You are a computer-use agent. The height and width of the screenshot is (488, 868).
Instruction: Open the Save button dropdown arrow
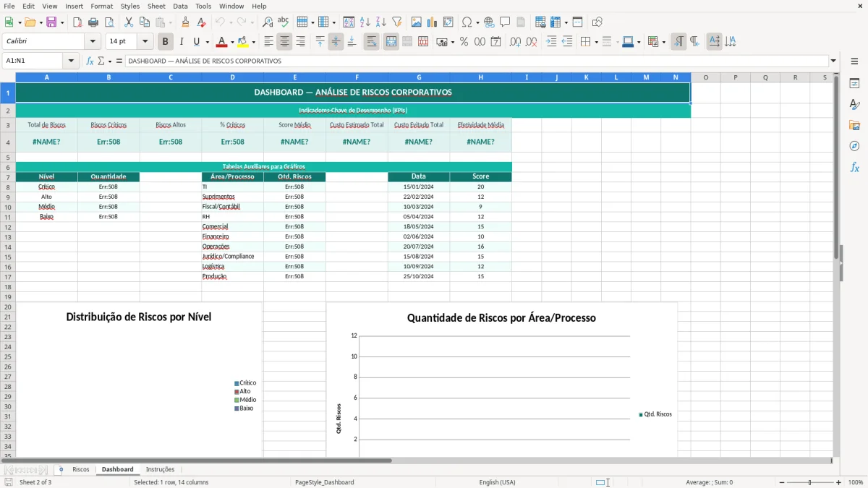click(61, 22)
